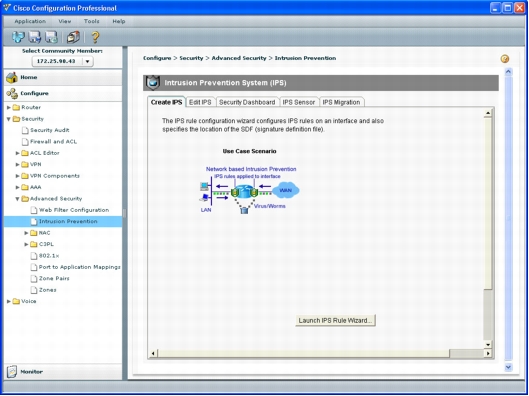Click outer page scroll up chevron
Viewport: 529px width, 396px height.
tap(508, 72)
